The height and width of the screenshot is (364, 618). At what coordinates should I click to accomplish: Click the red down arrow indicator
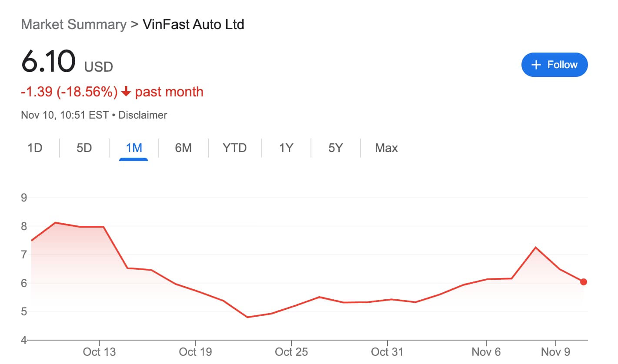coord(126,92)
